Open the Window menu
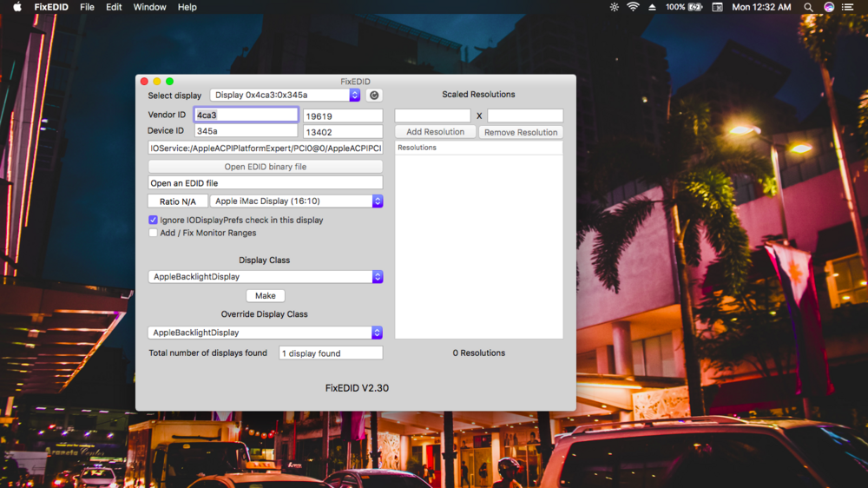 point(149,7)
